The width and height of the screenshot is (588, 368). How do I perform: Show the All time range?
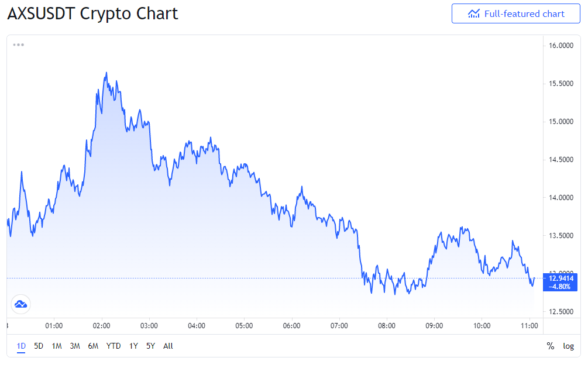click(x=168, y=346)
